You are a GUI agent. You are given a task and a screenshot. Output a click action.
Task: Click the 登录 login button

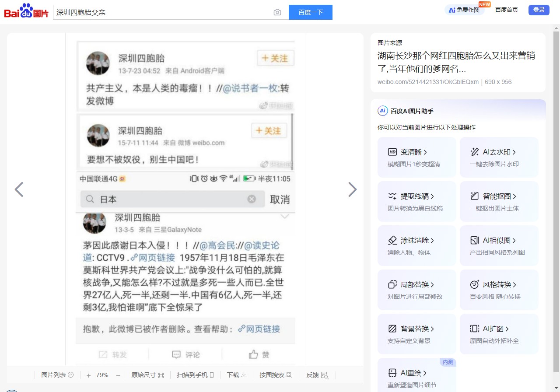coord(539,10)
